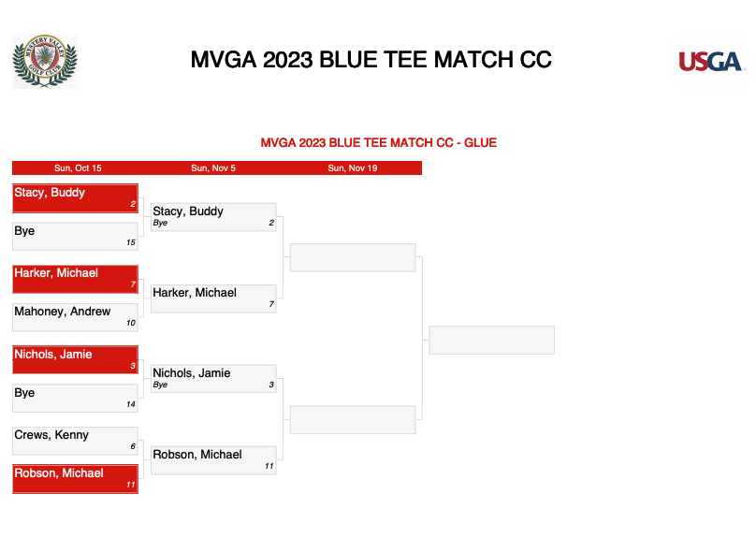Select the Bye slot seeded 14

(x=75, y=399)
